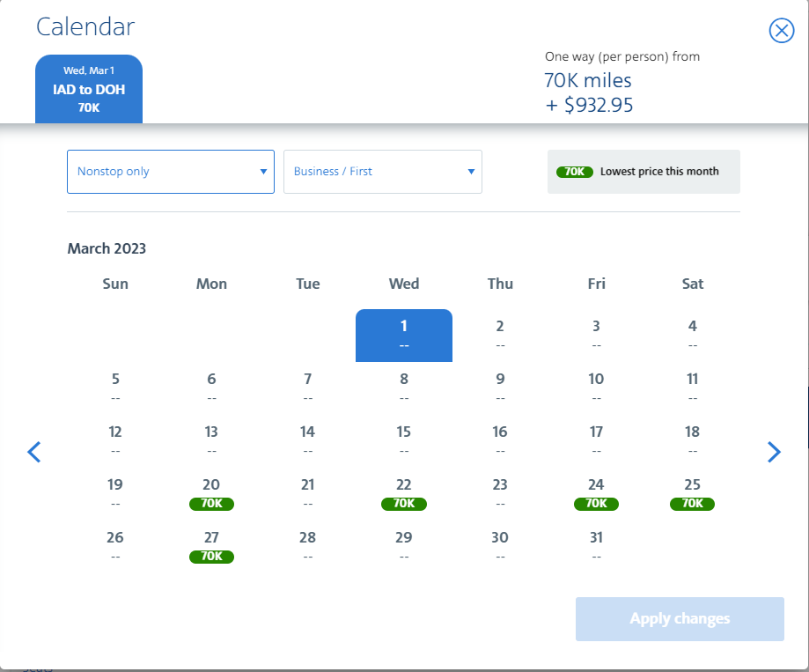
Task: Close the Calendar dialog with X icon
Action: click(x=781, y=31)
